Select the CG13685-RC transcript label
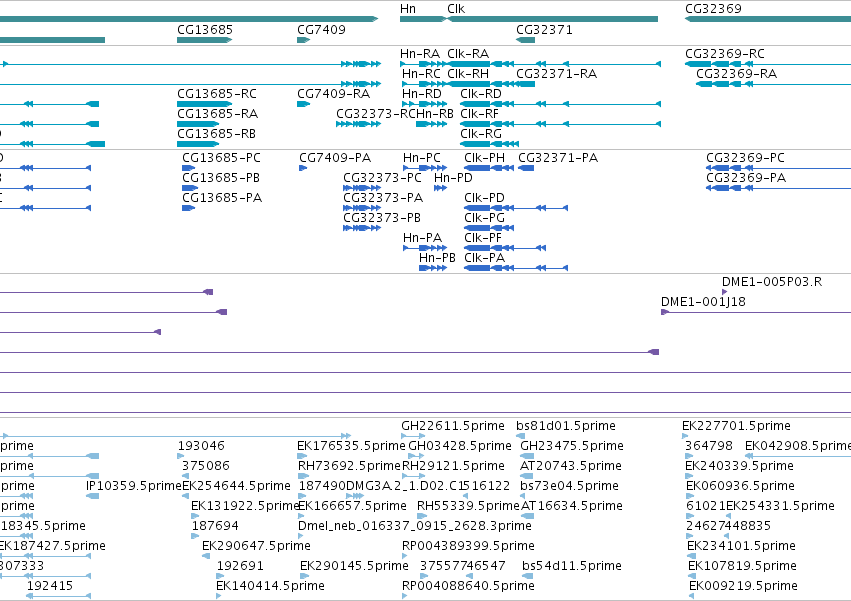The width and height of the screenshot is (851, 601). (x=217, y=94)
